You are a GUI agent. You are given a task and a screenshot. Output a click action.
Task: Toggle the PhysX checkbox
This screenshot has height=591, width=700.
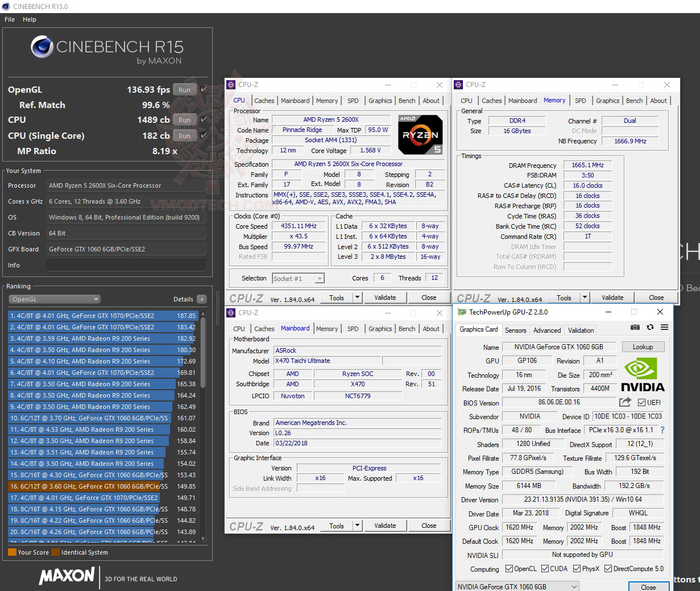(577, 569)
